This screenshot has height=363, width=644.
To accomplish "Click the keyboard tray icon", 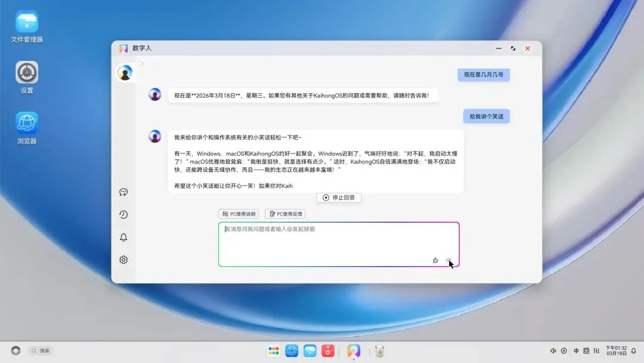I will (586, 350).
